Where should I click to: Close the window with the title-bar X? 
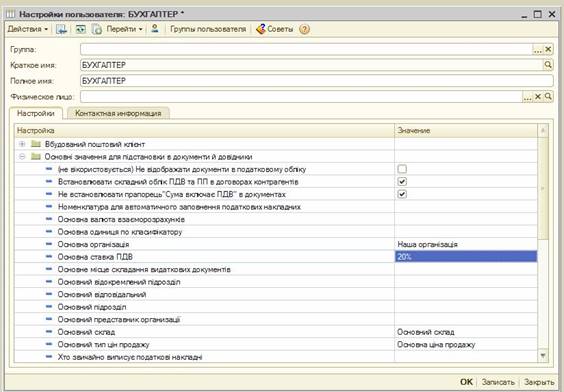pyautogui.click(x=552, y=14)
